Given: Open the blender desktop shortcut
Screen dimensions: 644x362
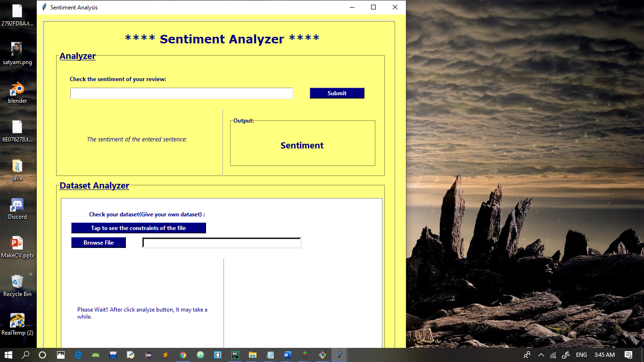Looking at the screenshot, I should [x=17, y=92].
